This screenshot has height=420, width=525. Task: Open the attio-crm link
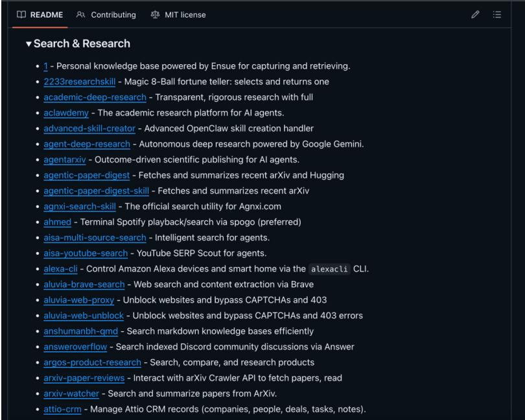[x=62, y=409]
